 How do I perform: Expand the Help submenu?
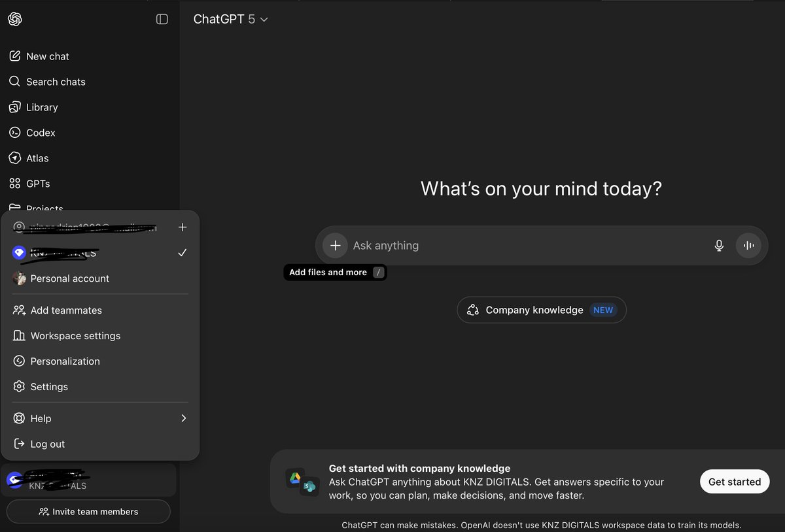[100, 418]
